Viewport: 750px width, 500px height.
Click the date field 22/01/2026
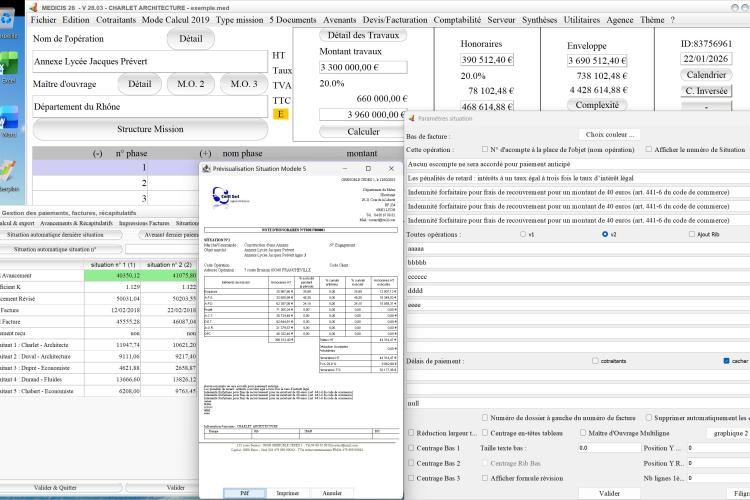coord(706,59)
